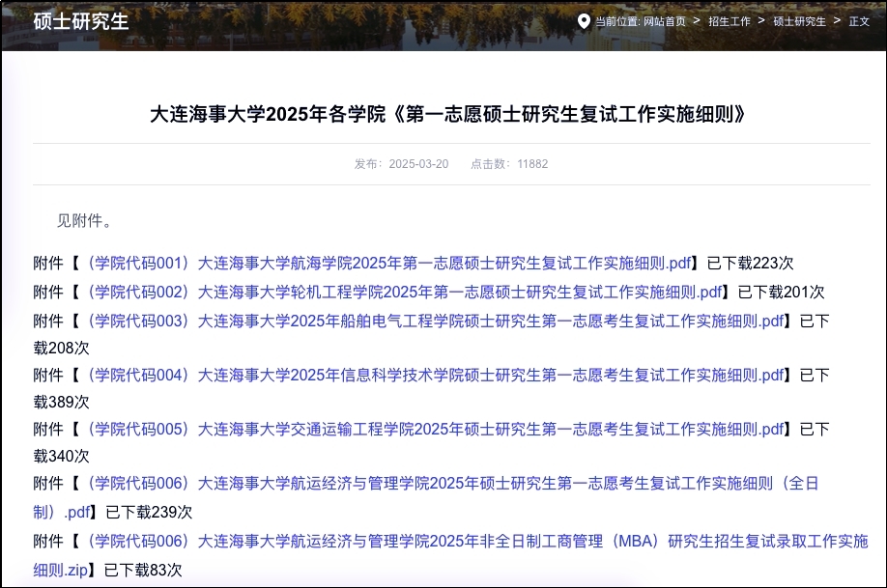The width and height of the screenshot is (887, 588).
Task: Open attachment 002 轮机工程学院 pdf link
Action: (405, 292)
